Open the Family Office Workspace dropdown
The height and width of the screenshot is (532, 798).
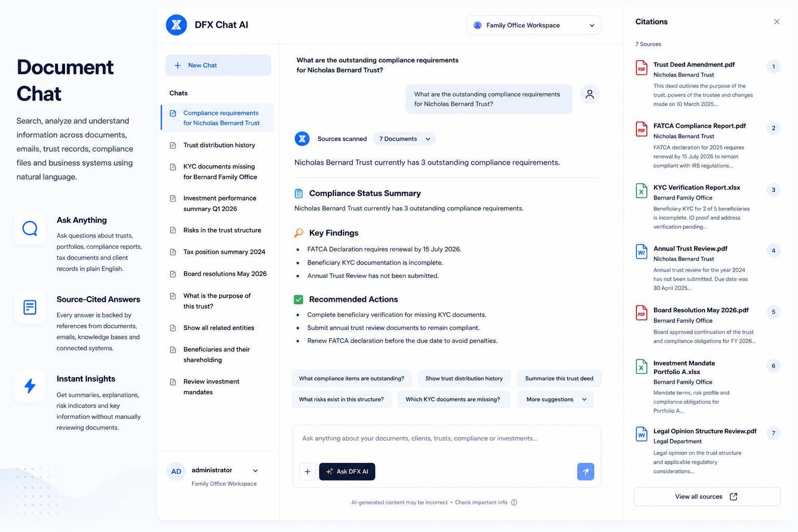coord(534,25)
